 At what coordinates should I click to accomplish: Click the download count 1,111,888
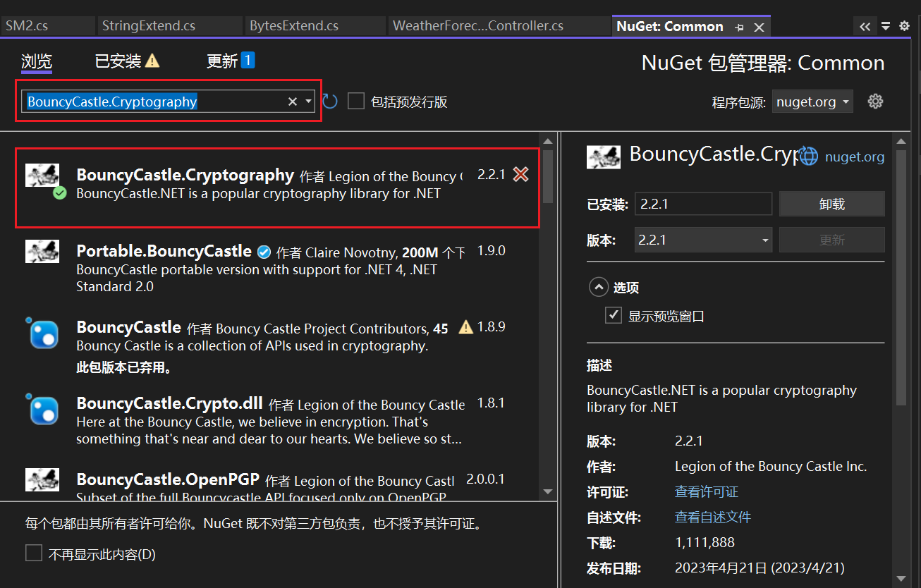point(705,542)
